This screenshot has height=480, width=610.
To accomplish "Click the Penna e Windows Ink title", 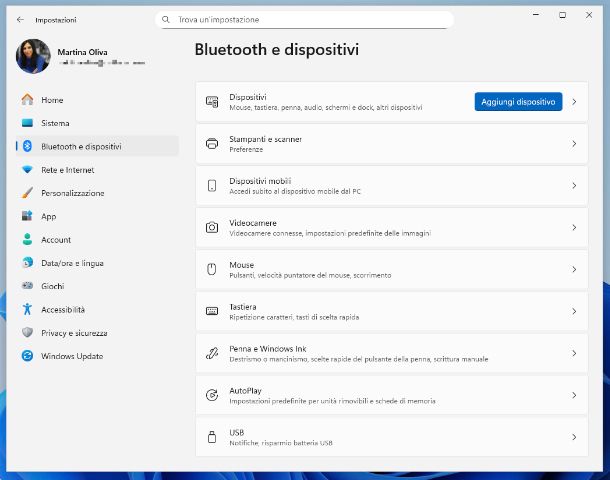I will pos(268,349).
